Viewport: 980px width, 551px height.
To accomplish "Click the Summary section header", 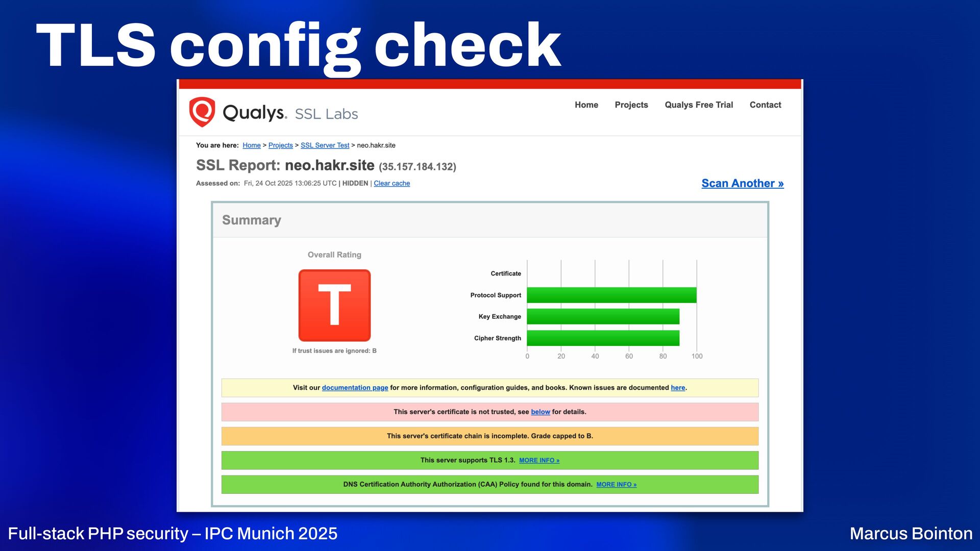I will pos(251,220).
